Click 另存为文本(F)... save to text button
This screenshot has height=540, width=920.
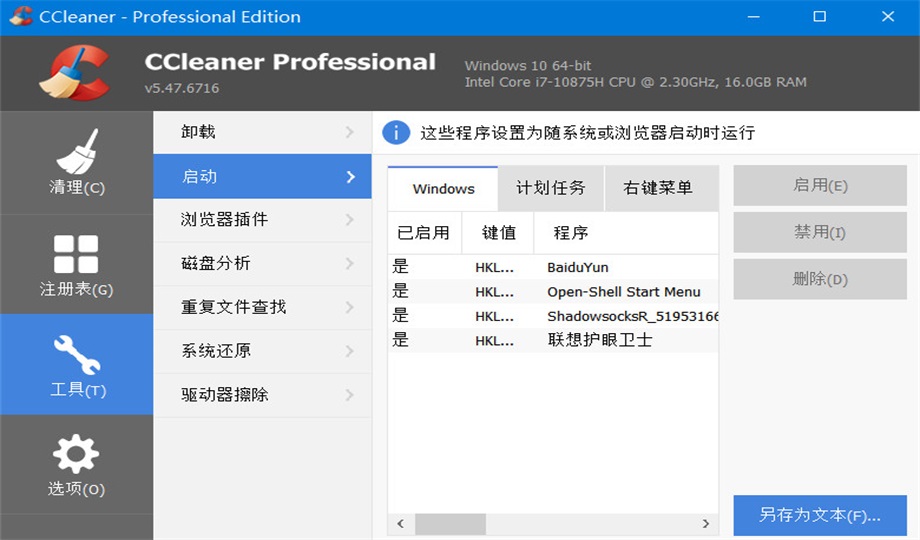[820, 515]
